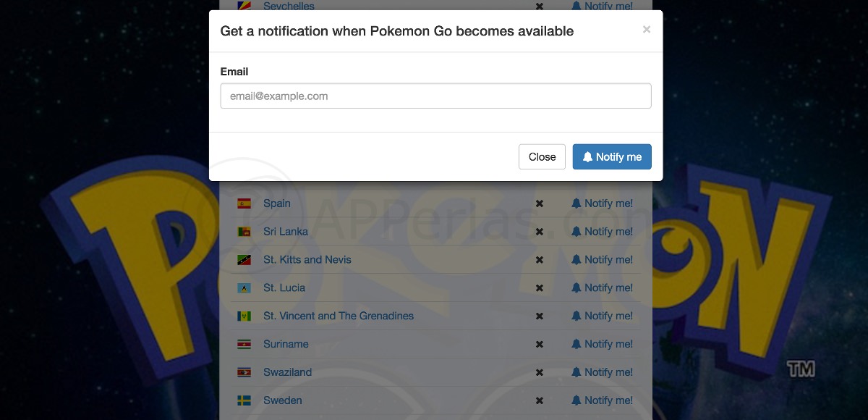Click the Sri Lanka flag icon

click(x=244, y=232)
